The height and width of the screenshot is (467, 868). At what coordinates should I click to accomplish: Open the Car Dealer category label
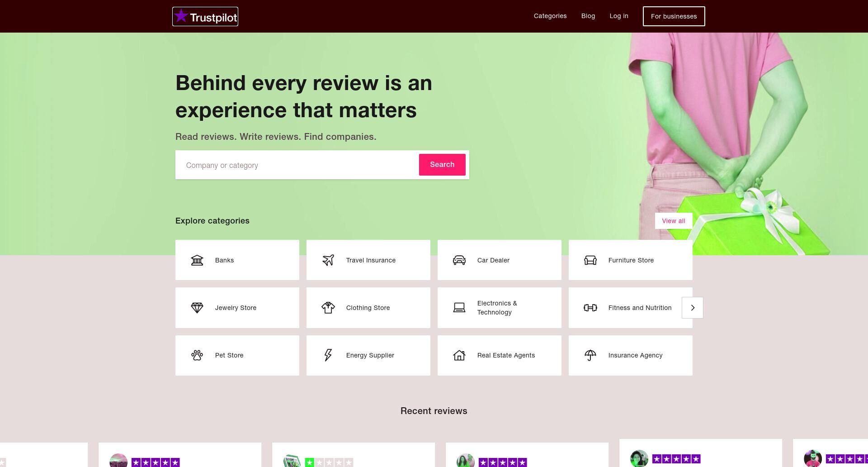click(x=493, y=260)
